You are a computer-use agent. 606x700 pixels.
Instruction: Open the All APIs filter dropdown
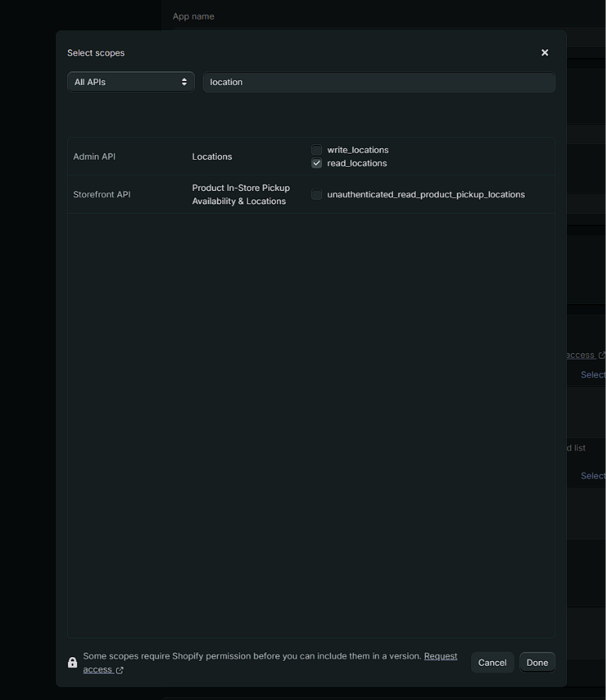tap(131, 82)
